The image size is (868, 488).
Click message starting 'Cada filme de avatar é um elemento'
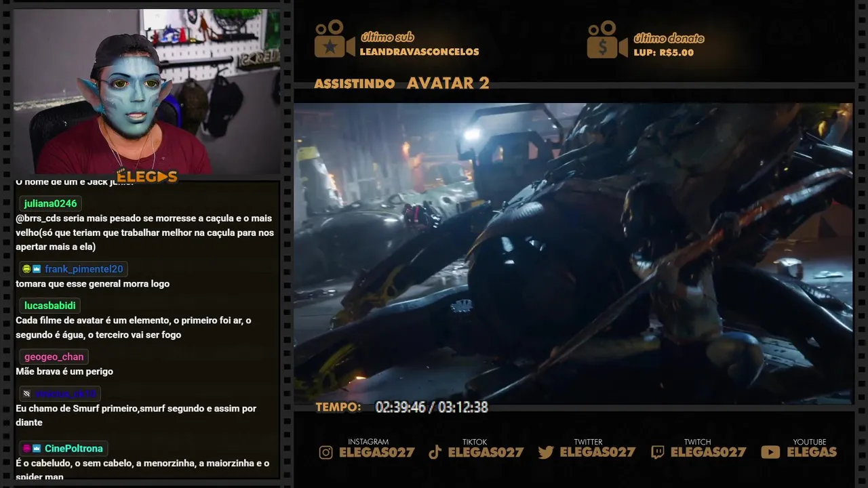[x=134, y=327]
